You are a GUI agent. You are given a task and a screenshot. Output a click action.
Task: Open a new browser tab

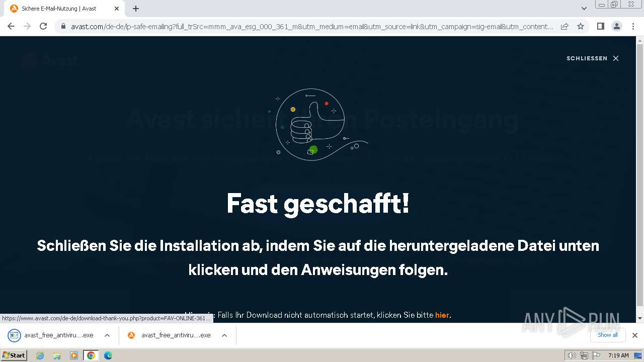[136, 9]
